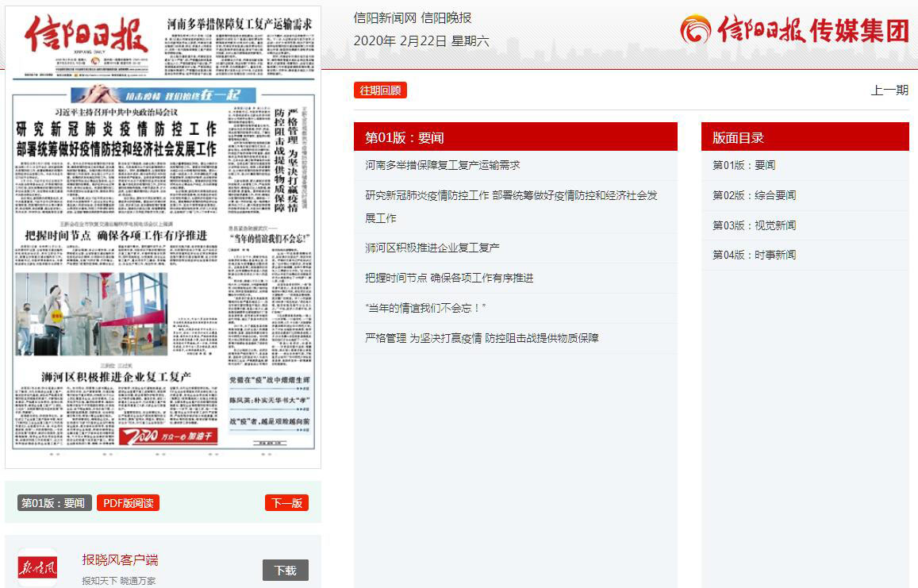Open the 信阳晚报 link

click(x=446, y=18)
